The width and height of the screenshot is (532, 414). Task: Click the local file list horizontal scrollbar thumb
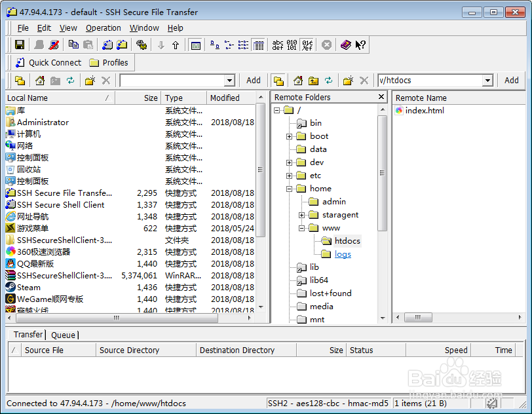tap(117, 318)
